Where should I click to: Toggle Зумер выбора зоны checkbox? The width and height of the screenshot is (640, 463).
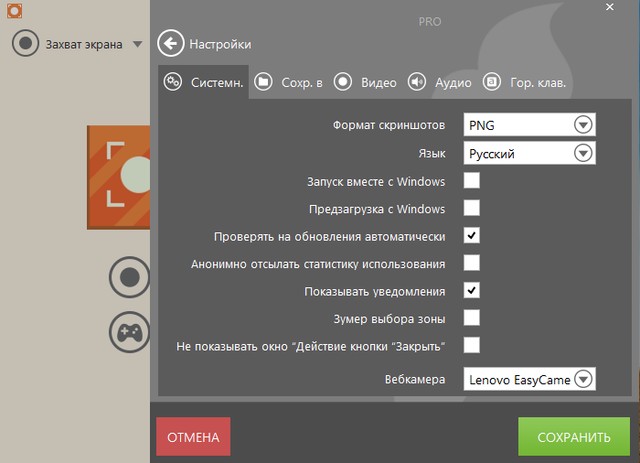(472, 318)
